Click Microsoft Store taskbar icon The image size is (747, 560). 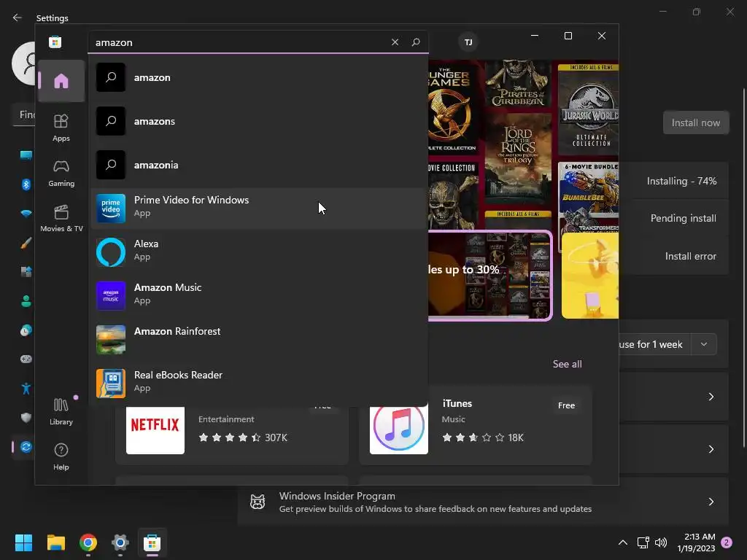pos(152,542)
